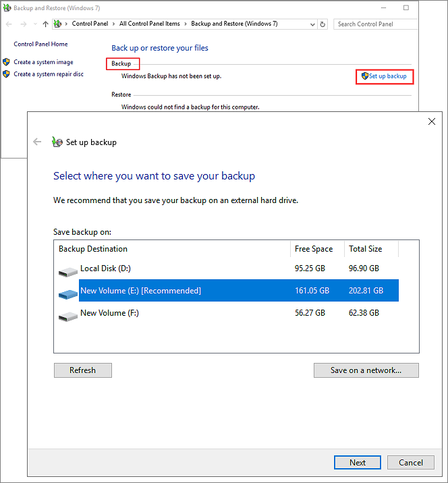
Task: Open Control Panel Home link
Action: tap(40, 45)
